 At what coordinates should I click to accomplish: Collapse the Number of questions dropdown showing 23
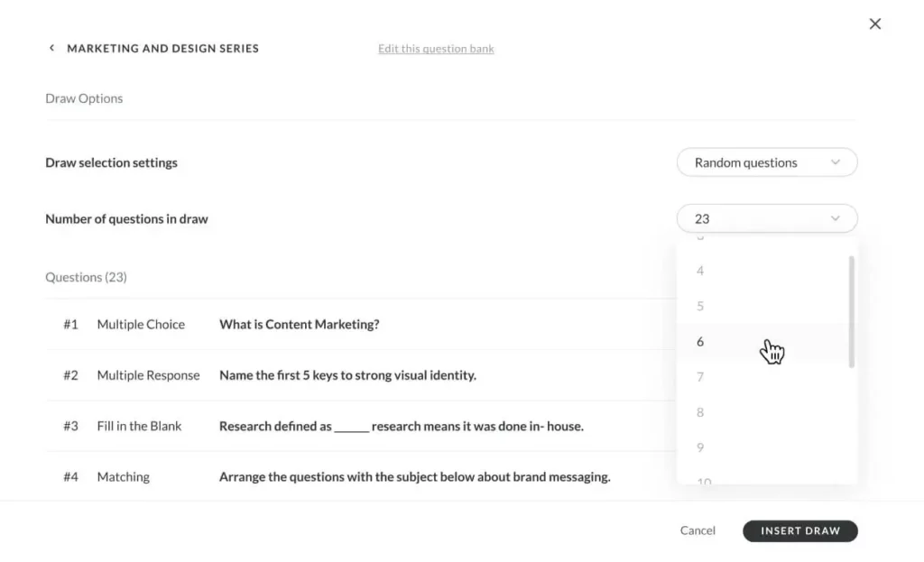click(x=766, y=219)
